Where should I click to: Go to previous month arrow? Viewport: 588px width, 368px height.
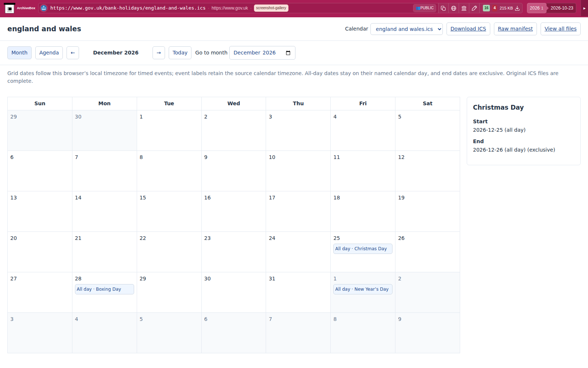[73, 53]
